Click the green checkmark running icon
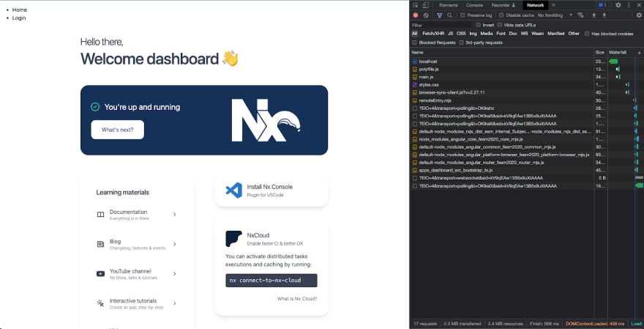 point(95,107)
